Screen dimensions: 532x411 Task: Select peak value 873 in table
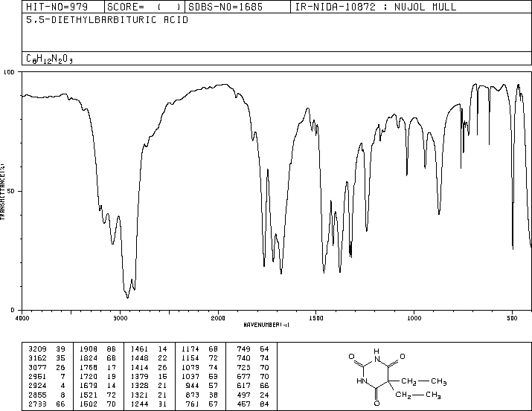pos(193,395)
